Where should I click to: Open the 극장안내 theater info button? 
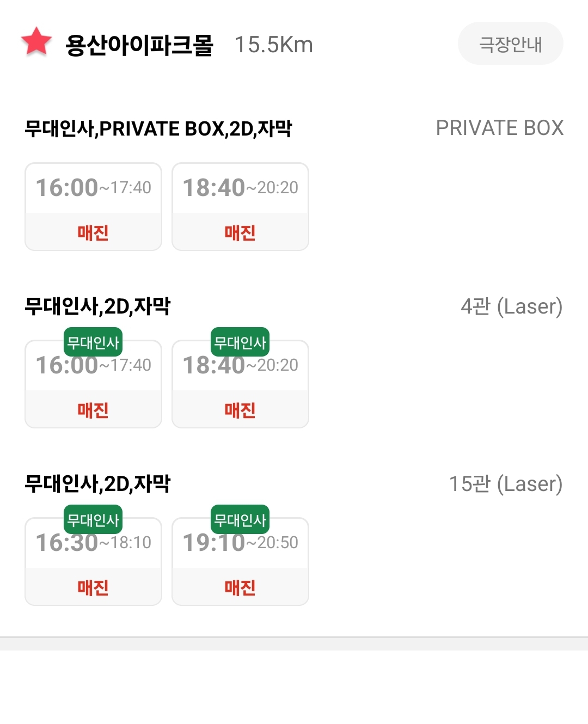(x=510, y=44)
